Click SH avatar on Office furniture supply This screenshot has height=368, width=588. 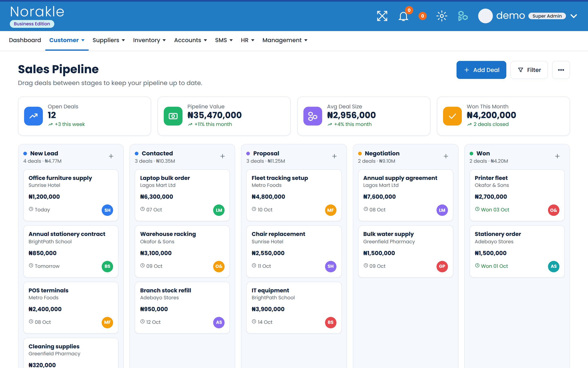coord(107,210)
